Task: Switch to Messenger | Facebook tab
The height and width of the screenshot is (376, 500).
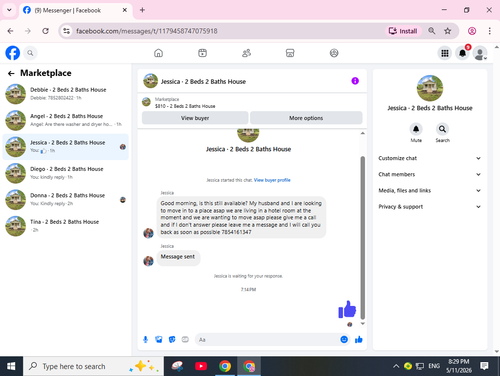Action: click(x=75, y=10)
